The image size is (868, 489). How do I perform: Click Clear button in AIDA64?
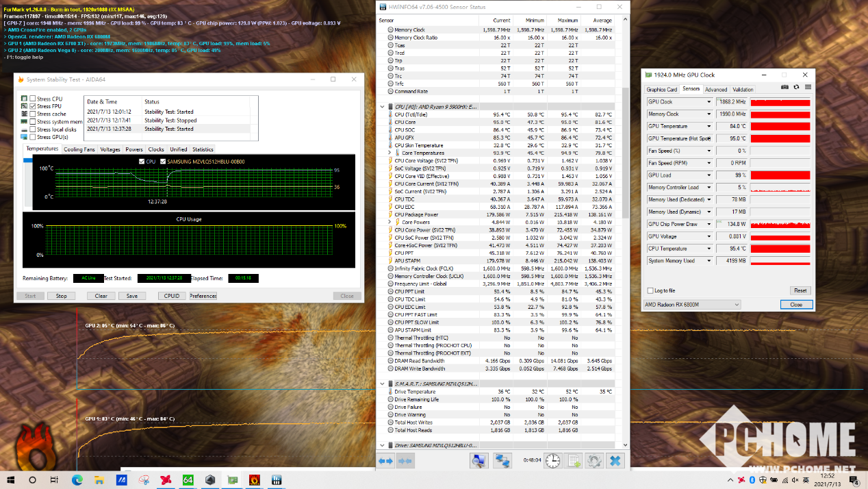pyautogui.click(x=101, y=296)
